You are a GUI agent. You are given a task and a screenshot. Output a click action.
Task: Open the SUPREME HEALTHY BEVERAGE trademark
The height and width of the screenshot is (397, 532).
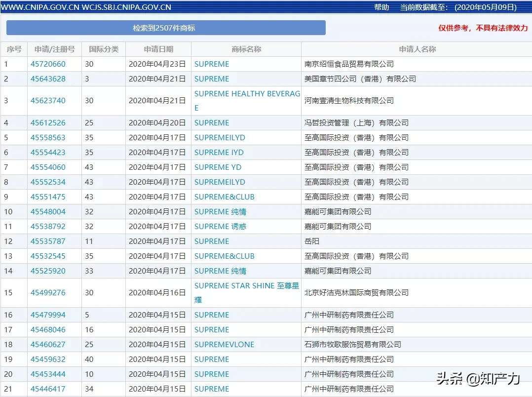(x=247, y=101)
